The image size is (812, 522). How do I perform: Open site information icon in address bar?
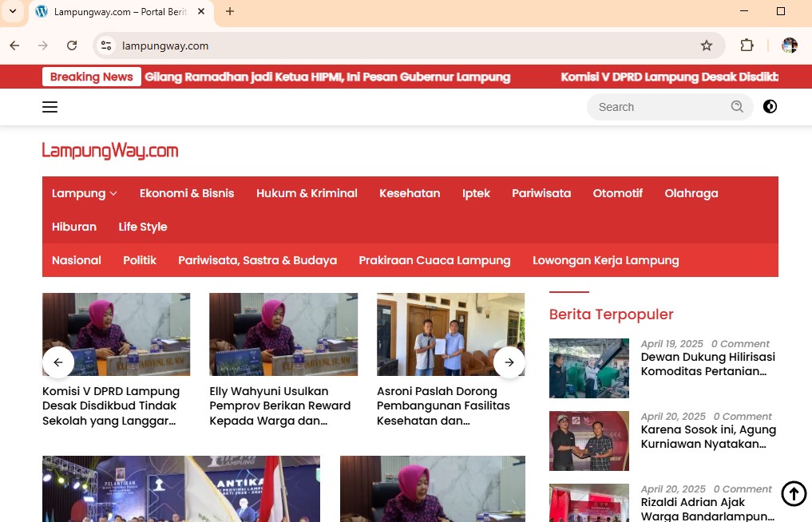coord(106,45)
